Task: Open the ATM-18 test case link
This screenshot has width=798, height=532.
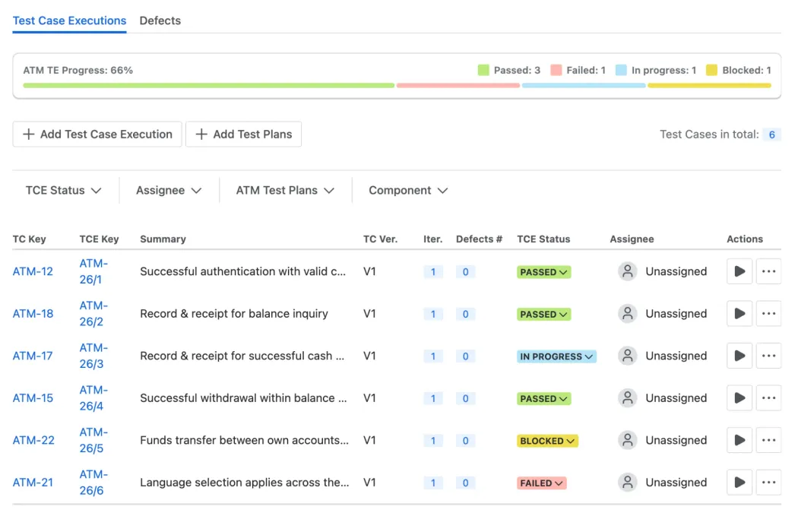Action: tap(33, 314)
